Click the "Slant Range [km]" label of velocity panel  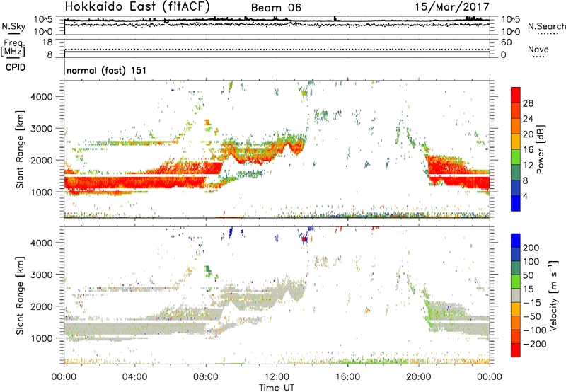(x=20, y=296)
